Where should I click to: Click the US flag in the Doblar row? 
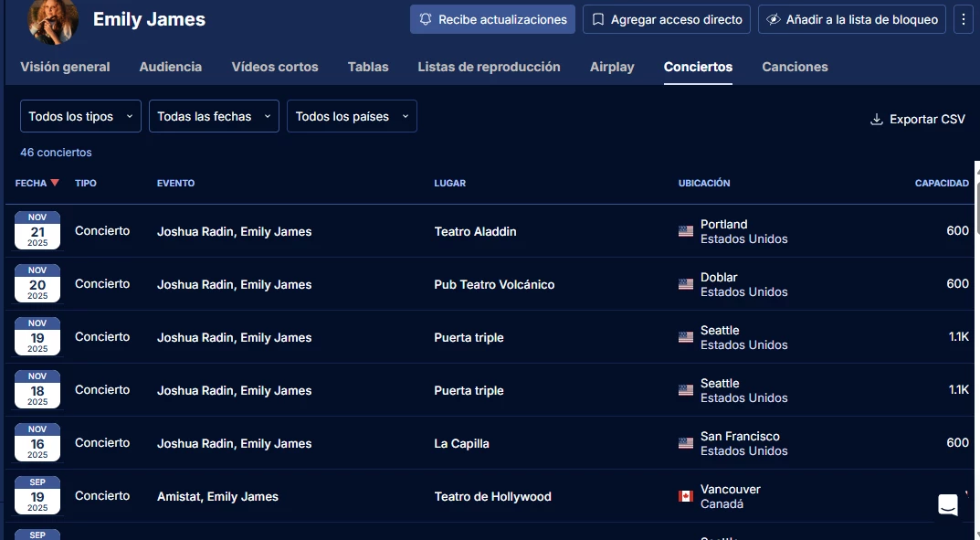coord(686,284)
